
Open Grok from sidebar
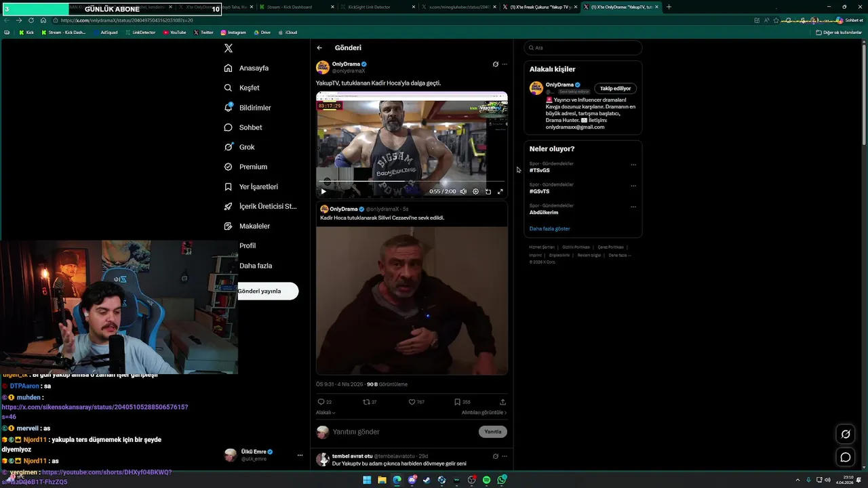pyautogui.click(x=239, y=147)
